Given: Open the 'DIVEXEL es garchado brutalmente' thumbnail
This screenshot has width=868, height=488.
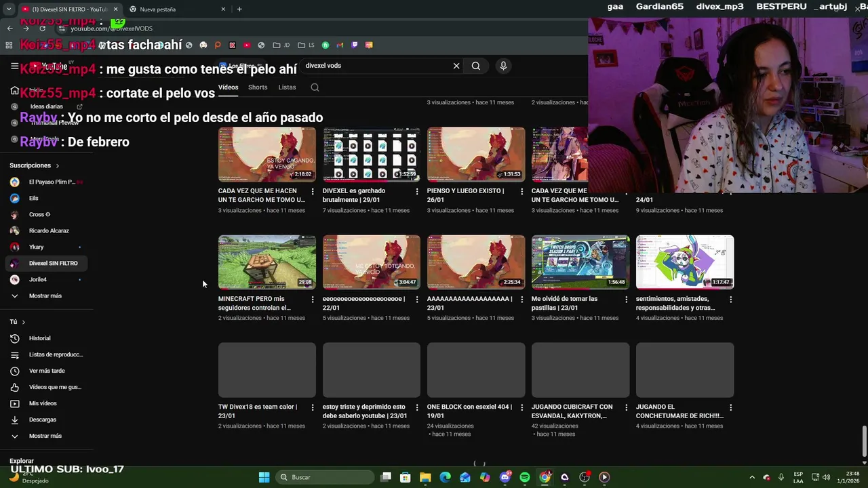Looking at the screenshot, I should click(372, 155).
